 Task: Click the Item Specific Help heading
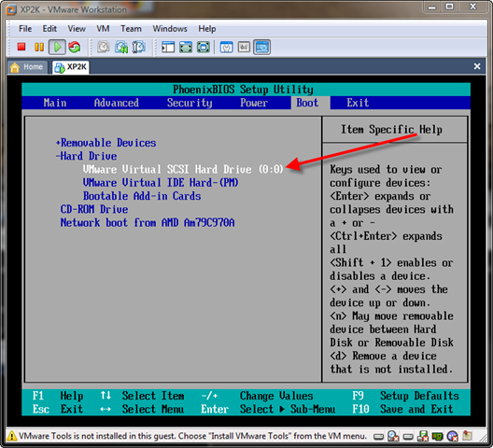pos(391,129)
